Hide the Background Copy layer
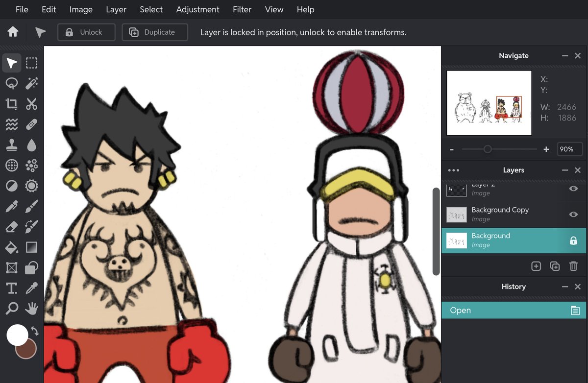Image resolution: width=588 pixels, height=383 pixels. pos(573,215)
